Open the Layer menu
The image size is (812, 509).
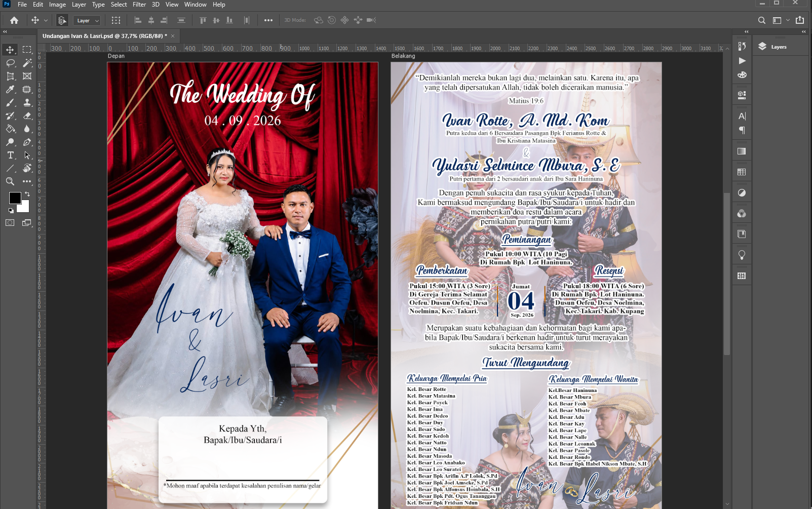(x=79, y=5)
